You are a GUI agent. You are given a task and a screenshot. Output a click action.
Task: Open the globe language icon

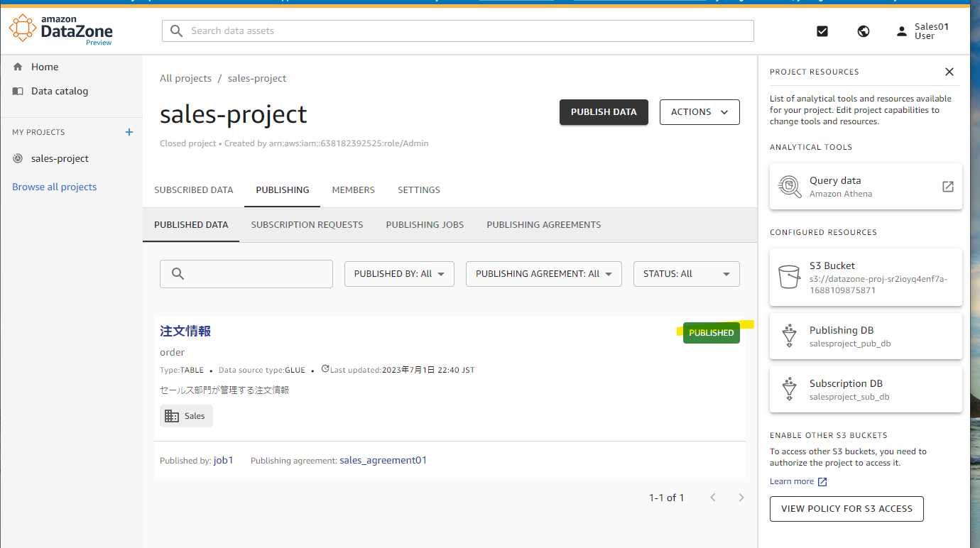pos(864,31)
